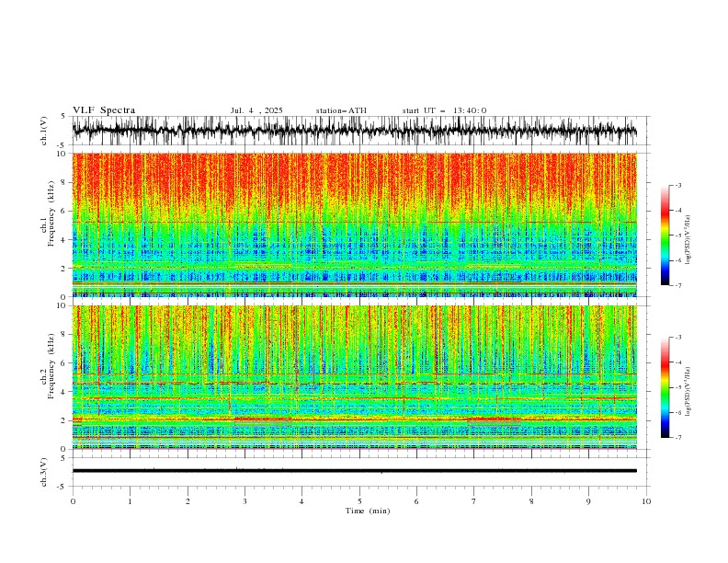Click the '-7' tick on lower colorbar

click(678, 438)
